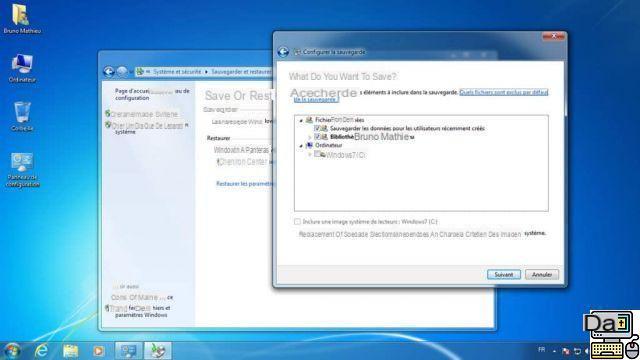
Task: Click the forward arrow in the Sauvegarder et restaurer window
Action: click(122, 72)
